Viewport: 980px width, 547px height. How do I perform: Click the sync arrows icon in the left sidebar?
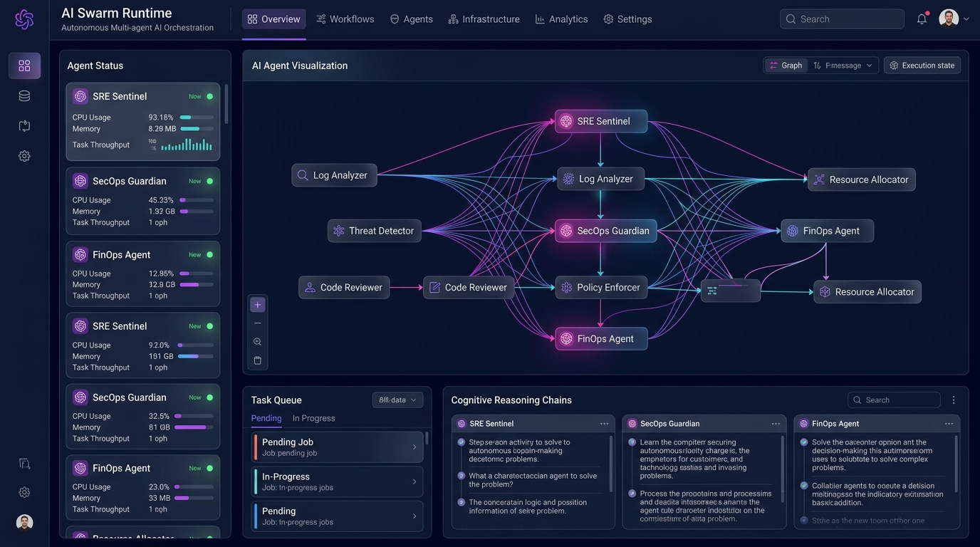[24, 126]
